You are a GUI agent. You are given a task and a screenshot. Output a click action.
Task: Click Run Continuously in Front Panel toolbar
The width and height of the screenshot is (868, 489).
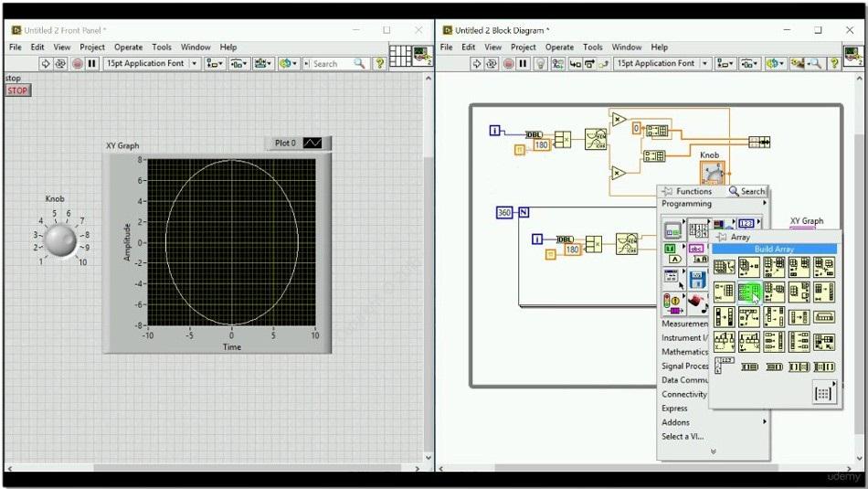(60, 64)
